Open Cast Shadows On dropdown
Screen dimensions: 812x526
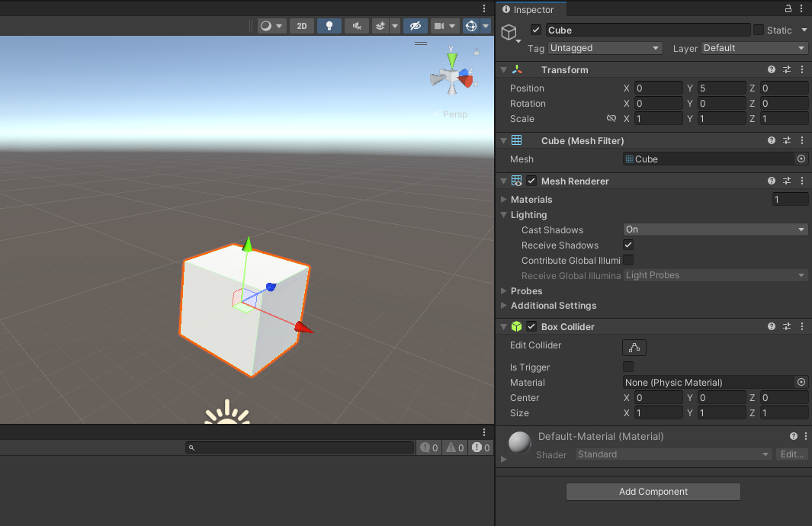pos(715,229)
